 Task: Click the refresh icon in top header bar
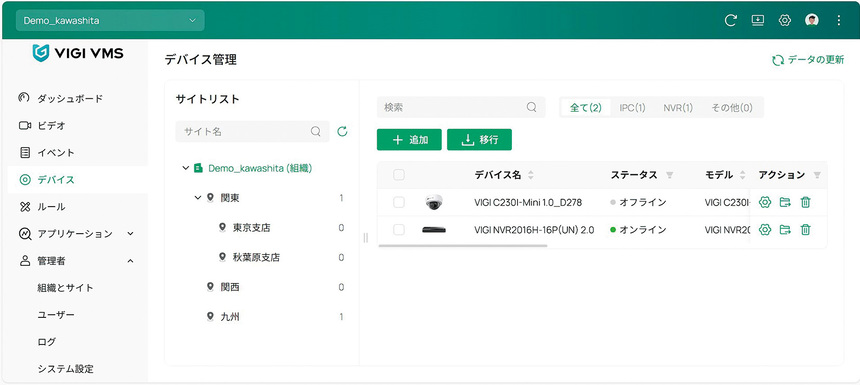[730, 20]
